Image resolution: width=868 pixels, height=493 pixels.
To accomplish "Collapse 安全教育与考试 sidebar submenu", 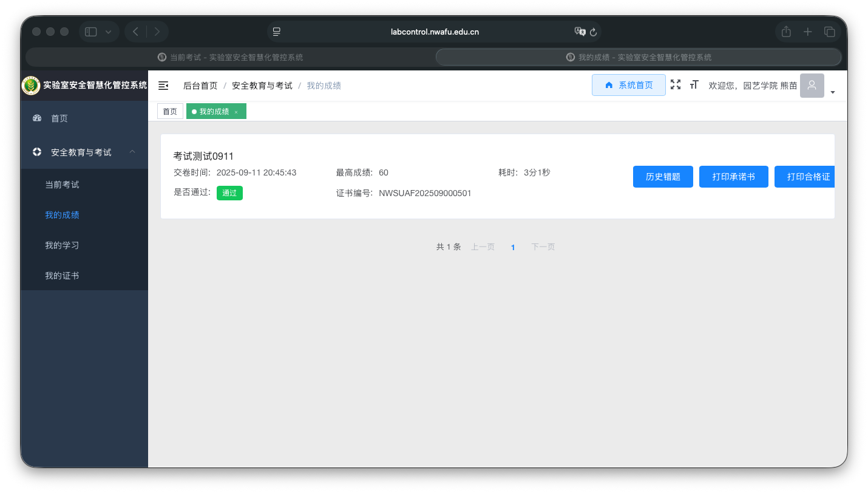I will pos(84,152).
